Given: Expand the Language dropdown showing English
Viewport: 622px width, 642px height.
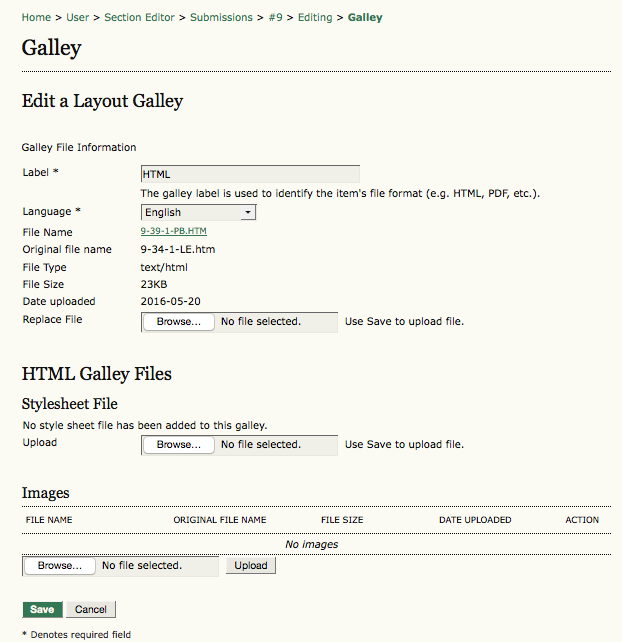Looking at the screenshot, I should (198, 212).
